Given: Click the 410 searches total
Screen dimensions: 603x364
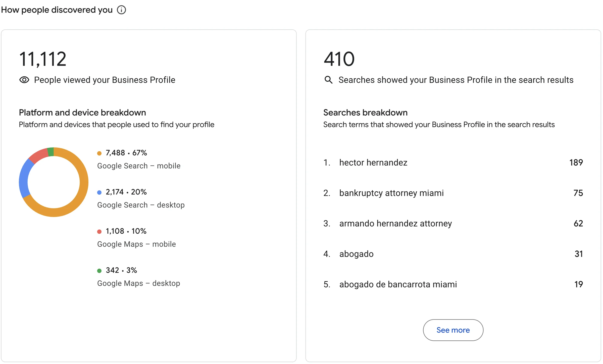Looking at the screenshot, I should (x=339, y=59).
